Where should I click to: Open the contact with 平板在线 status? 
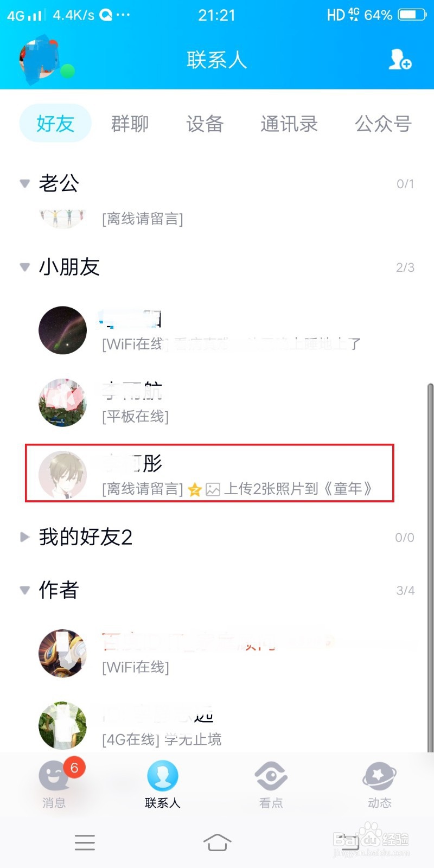click(x=217, y=403)
